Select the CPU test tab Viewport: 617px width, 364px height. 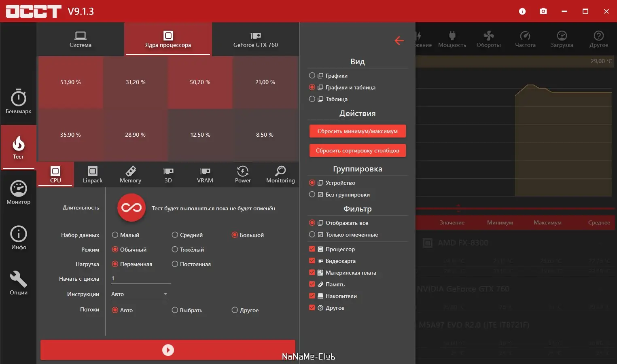click(x=55, y=174)
